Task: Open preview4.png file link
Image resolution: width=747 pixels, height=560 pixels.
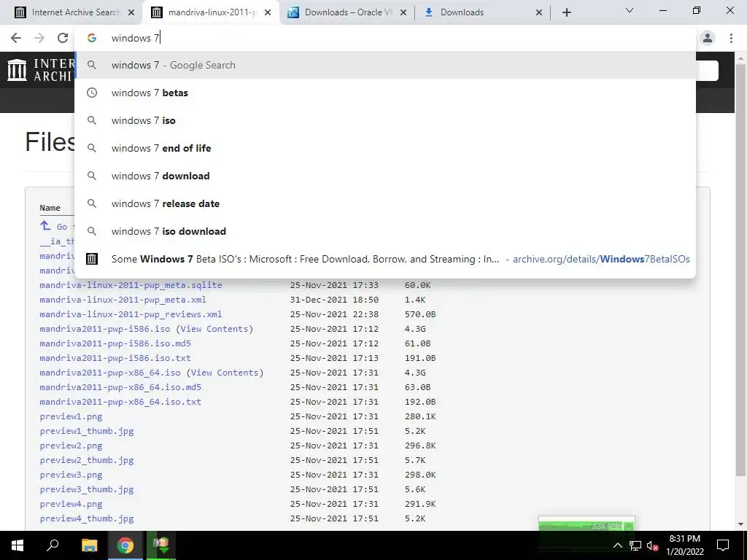Action: pos(71,504)
